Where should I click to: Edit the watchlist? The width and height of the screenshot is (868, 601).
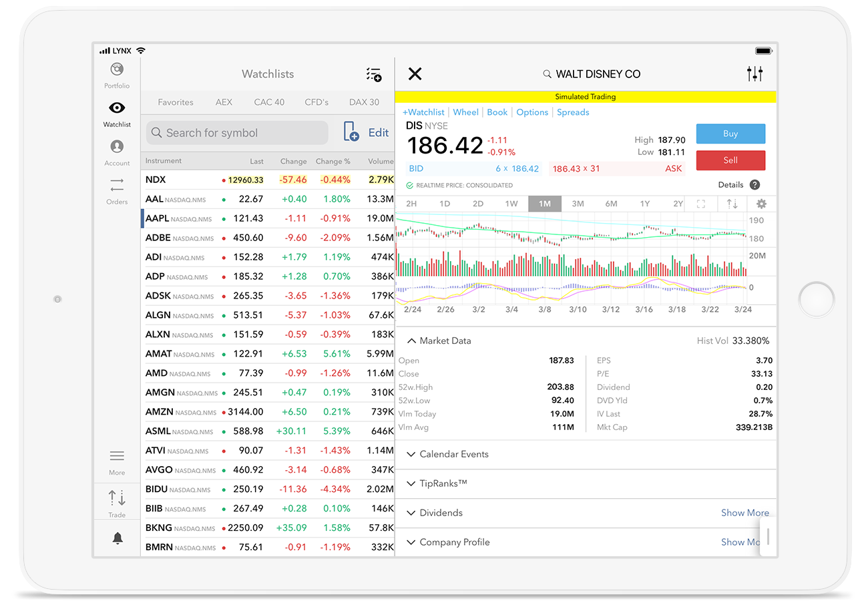pos(379,133)
